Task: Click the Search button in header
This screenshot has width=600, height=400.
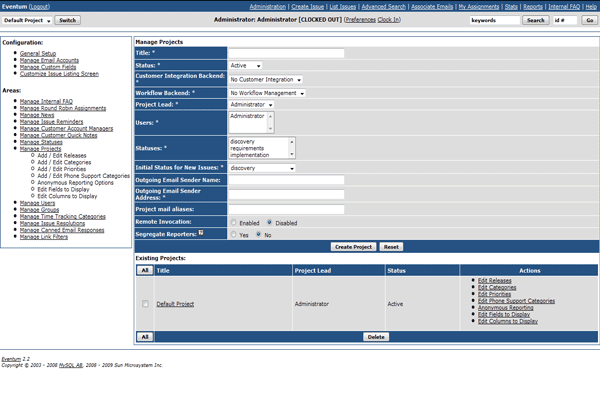Action: pyautogui.click(x=536, y=20)
